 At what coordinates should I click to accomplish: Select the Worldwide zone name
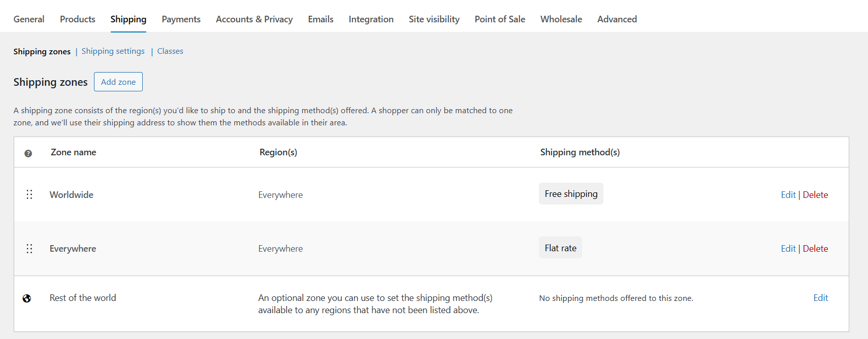[x=71, y=194]
